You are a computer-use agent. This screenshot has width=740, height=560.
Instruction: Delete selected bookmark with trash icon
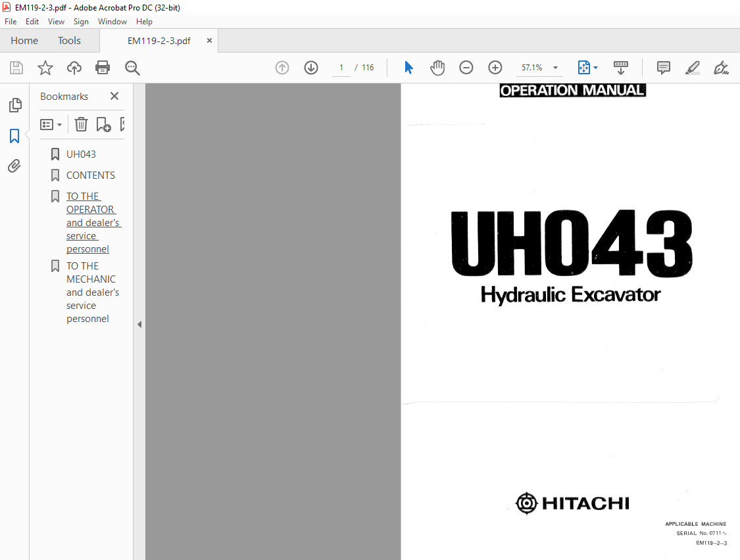point(81,124)
